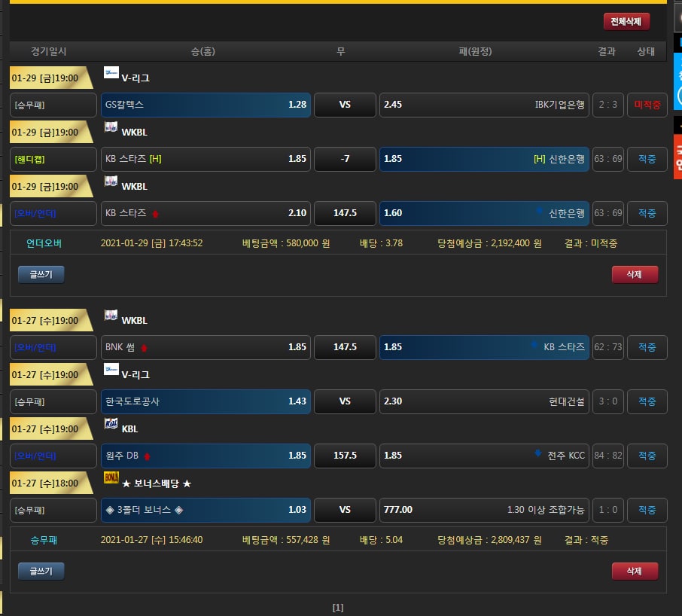Click the red up arrow next to 원주 DB
Image resolution: width=682 pixels, height=616 pixels.
[147, 456]
